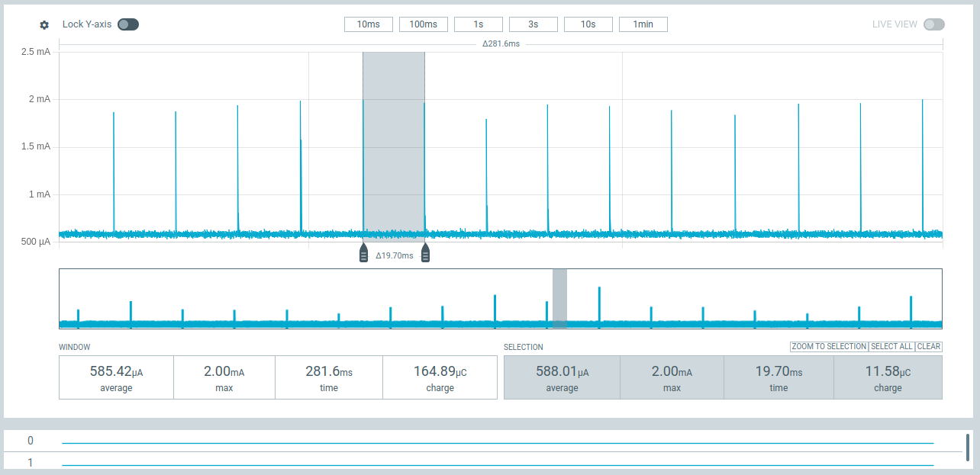The height and width of the screenshot is (475, 980).
Task: Set time window to 10ms
Action: pyautogui.click(x=368, y=24)
